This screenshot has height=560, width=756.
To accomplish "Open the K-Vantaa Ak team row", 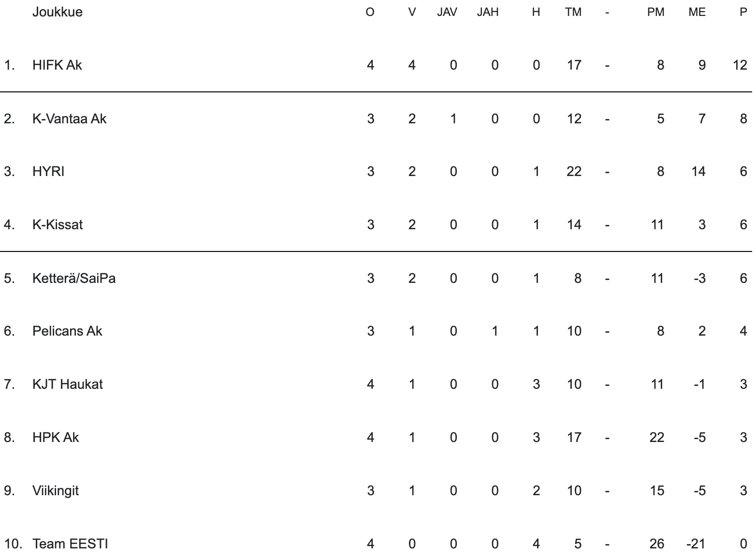I will click(69, 118).
